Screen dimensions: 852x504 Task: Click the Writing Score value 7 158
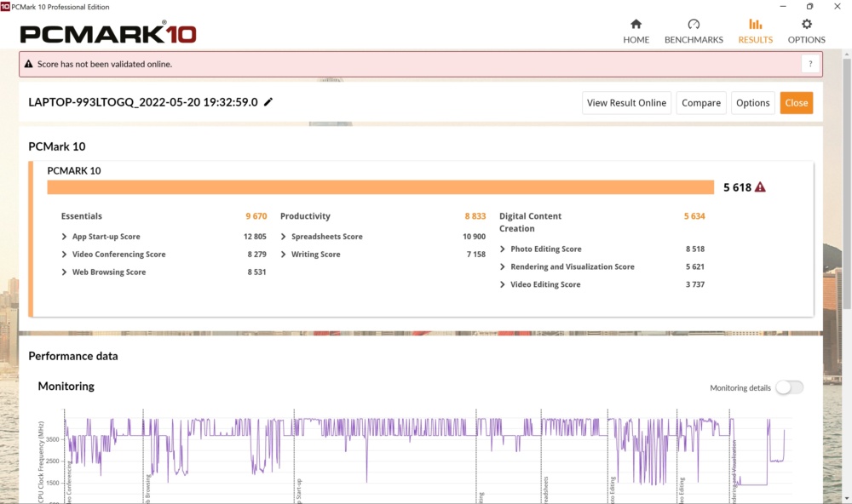[x=476, y=255]
